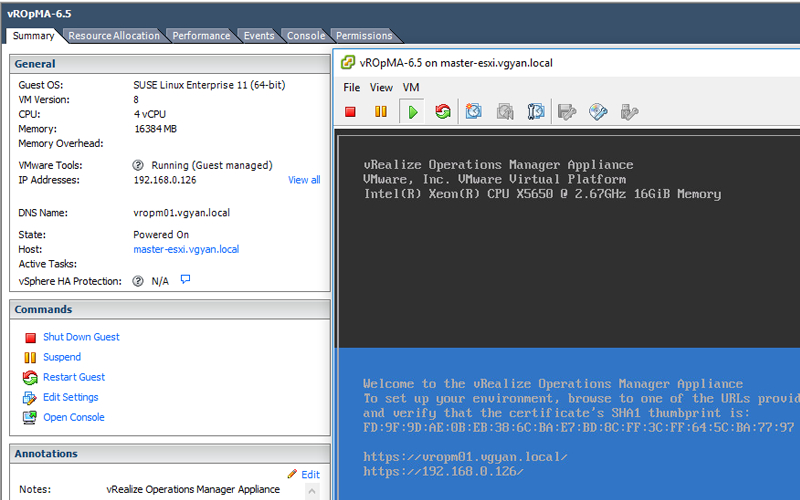Click the Reset VM icon in console toolbar
Screen dimensions: 800x500
click(442, 112)
